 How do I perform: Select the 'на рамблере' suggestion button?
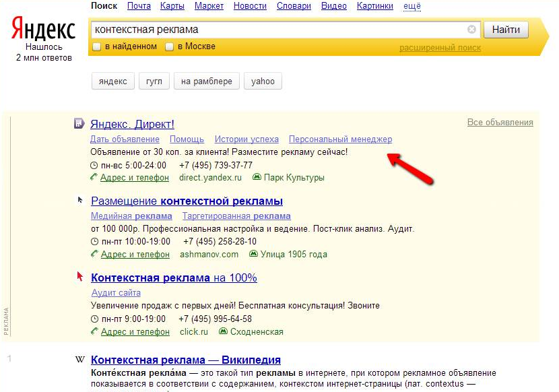click(x=206, y=81)
